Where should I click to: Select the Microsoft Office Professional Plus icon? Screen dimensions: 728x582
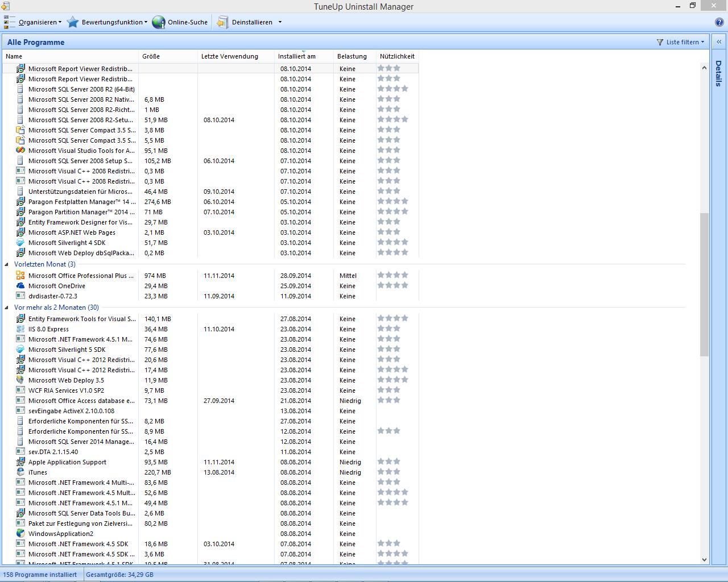click(20, 276)
